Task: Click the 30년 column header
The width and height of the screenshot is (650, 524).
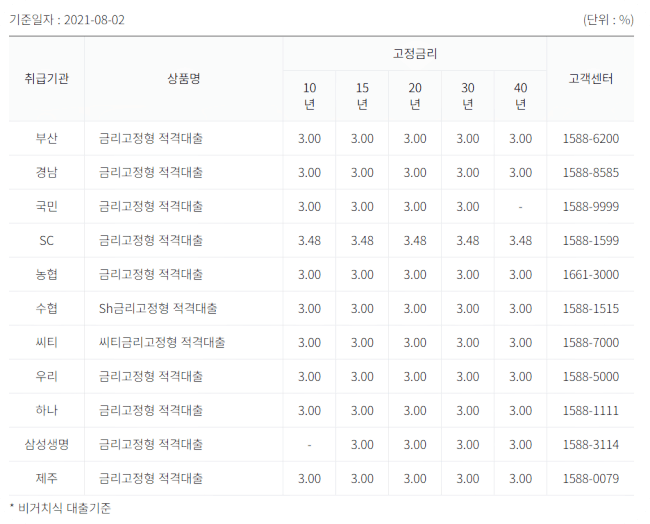Action: click(468, 96)
